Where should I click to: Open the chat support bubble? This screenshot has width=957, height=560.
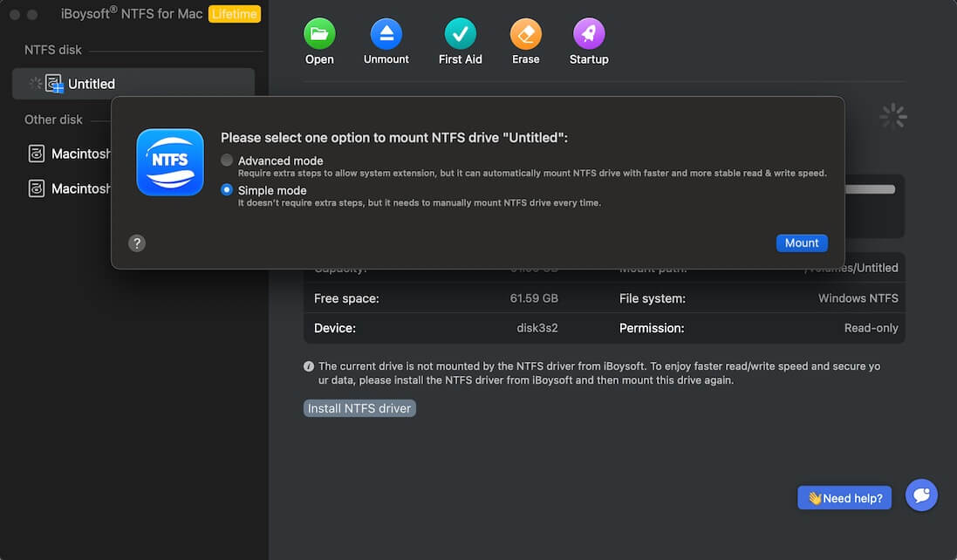[x=921, y=495]
